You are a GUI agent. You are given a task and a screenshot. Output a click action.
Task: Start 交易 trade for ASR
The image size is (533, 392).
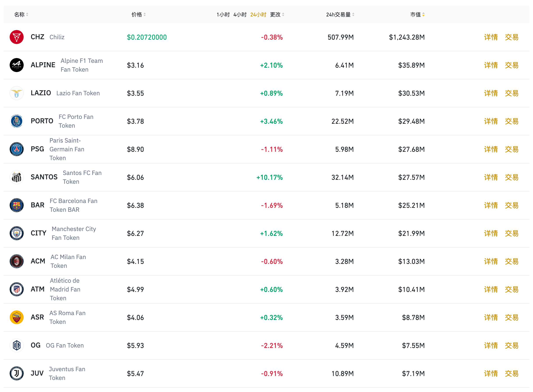click(511, 317)
